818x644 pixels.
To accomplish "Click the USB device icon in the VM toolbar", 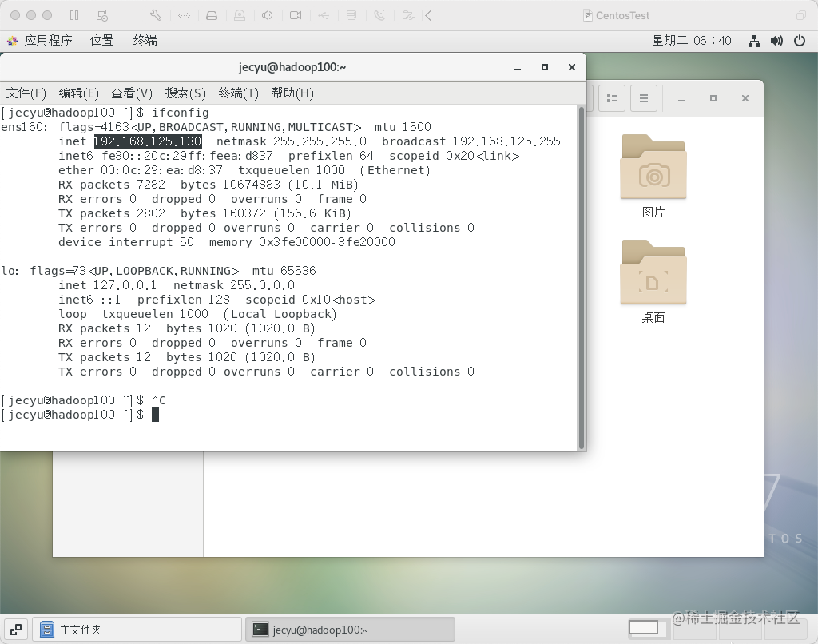I will point(324,14).
